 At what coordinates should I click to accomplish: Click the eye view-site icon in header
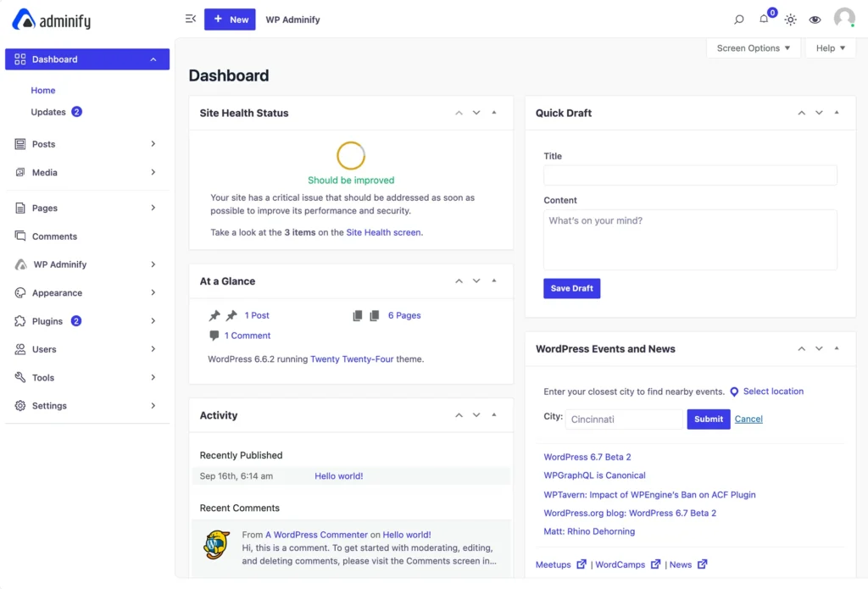[815, 19]
